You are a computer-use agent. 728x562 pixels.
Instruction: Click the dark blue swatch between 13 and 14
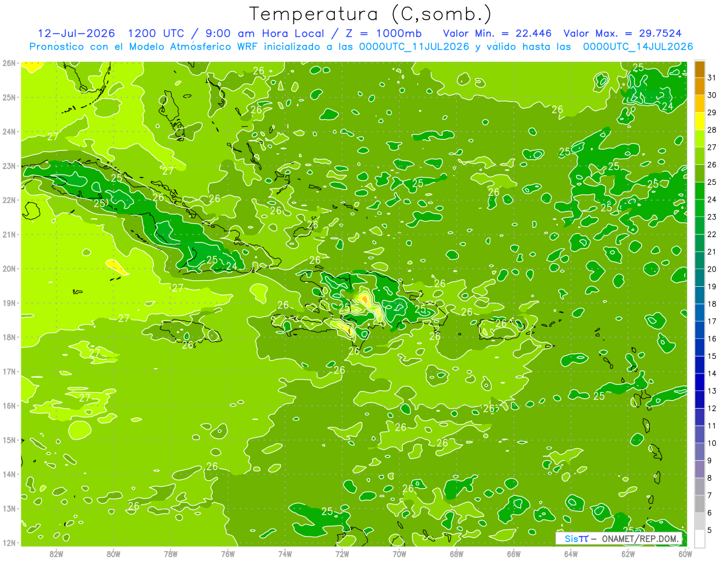[699, 382]
